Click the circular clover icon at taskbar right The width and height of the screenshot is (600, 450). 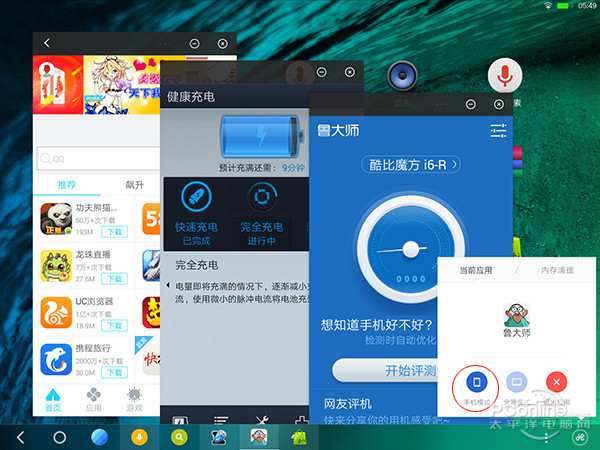[580, 437]
